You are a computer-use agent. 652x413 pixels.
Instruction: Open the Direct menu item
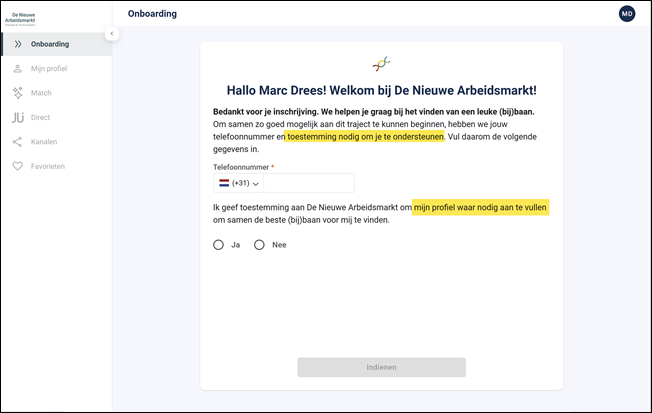click(x=57, y=117)
